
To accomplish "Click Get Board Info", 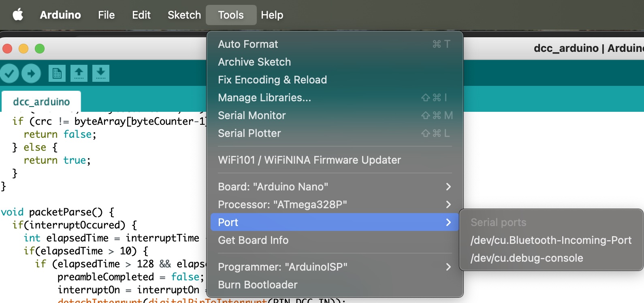I will coord(335,240).
